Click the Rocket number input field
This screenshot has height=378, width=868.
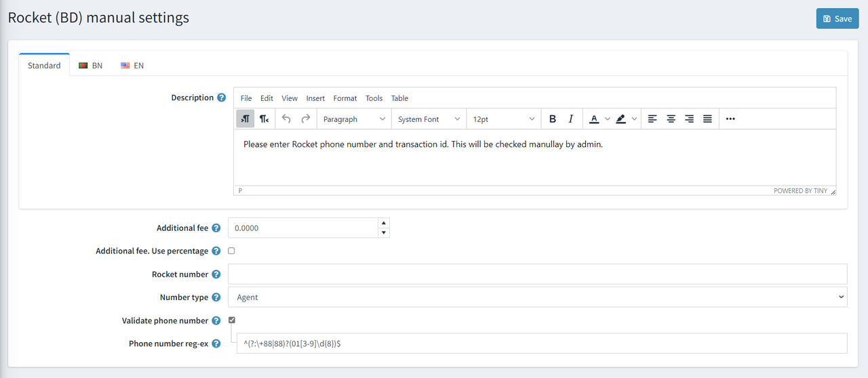click(x=538, y=274)
